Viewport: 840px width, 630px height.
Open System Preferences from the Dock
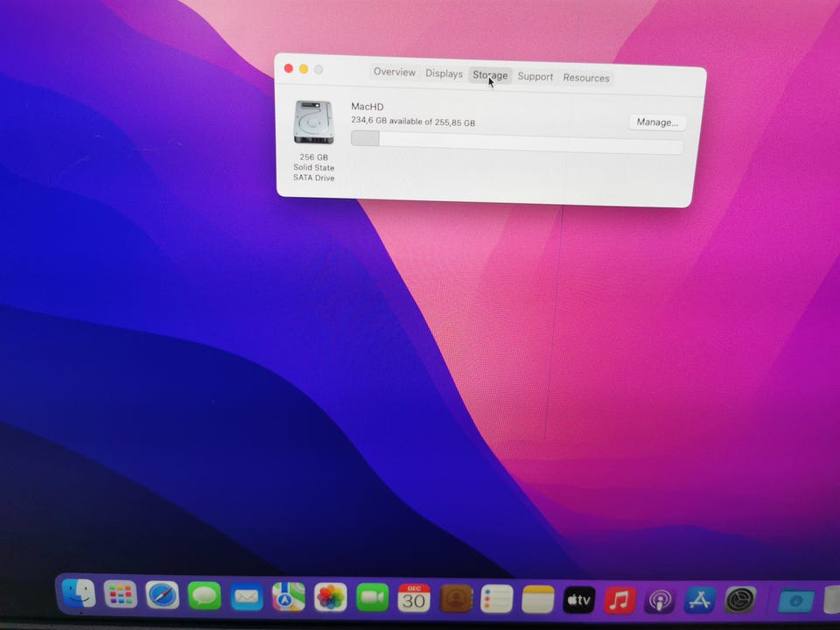coord(740,600)
